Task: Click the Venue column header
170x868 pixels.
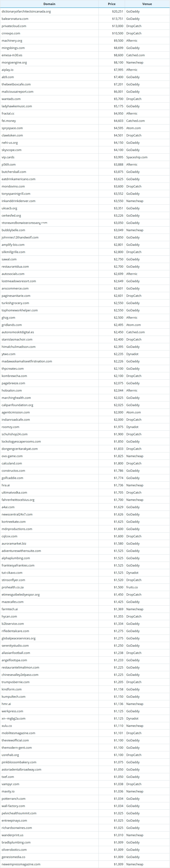Action: (147, 4)
